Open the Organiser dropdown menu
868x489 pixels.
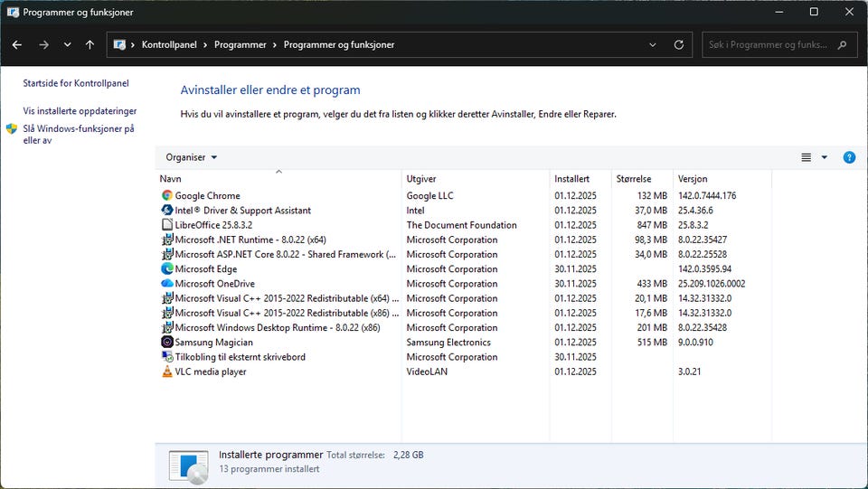pos(191,157)
